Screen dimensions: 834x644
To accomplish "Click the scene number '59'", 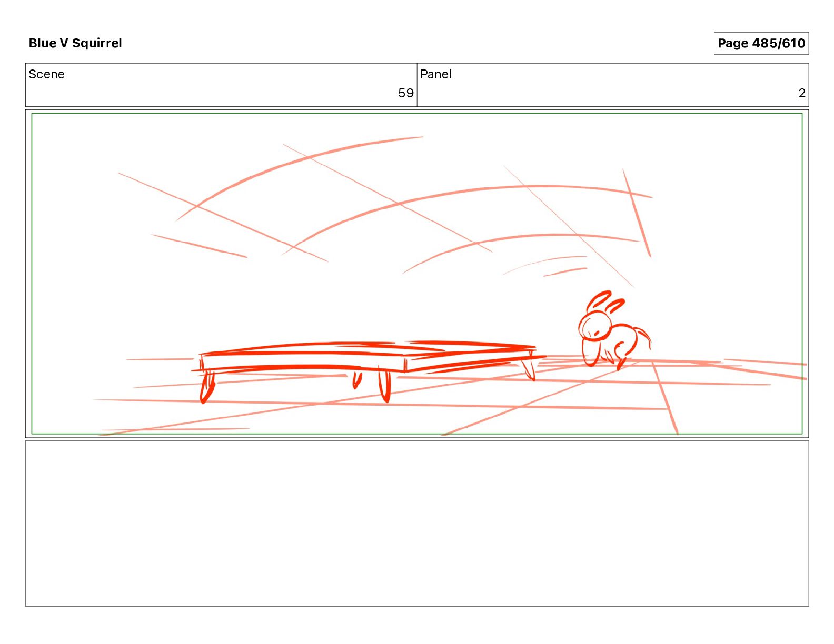I will [405, 93].
